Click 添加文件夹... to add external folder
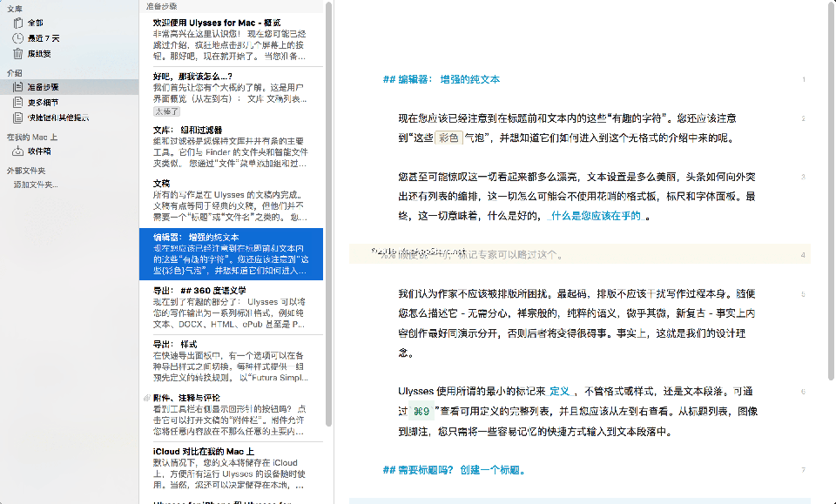The image size is (836, 504). (36, 185)
